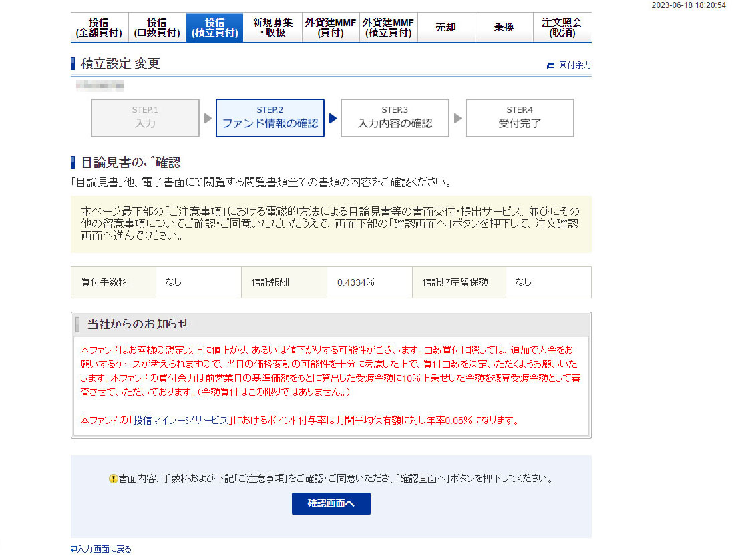
Task: Follow the 投信マイレージサービス link
Action: pos(180,421)
